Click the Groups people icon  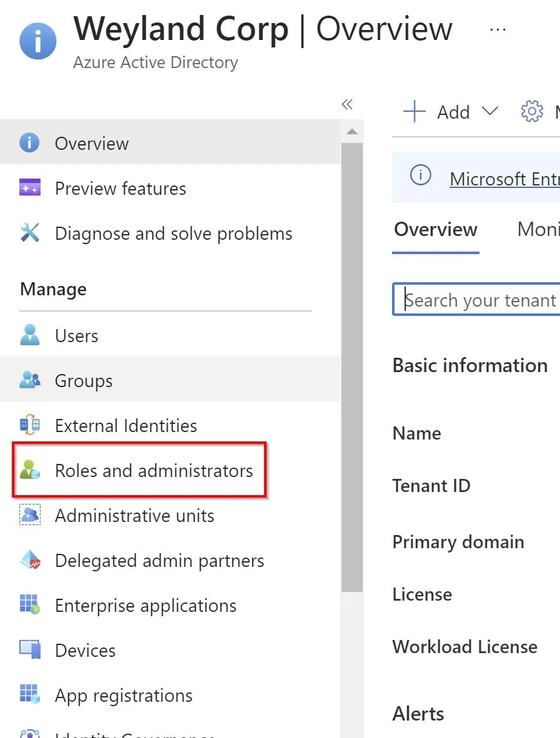tap(29, 380)
